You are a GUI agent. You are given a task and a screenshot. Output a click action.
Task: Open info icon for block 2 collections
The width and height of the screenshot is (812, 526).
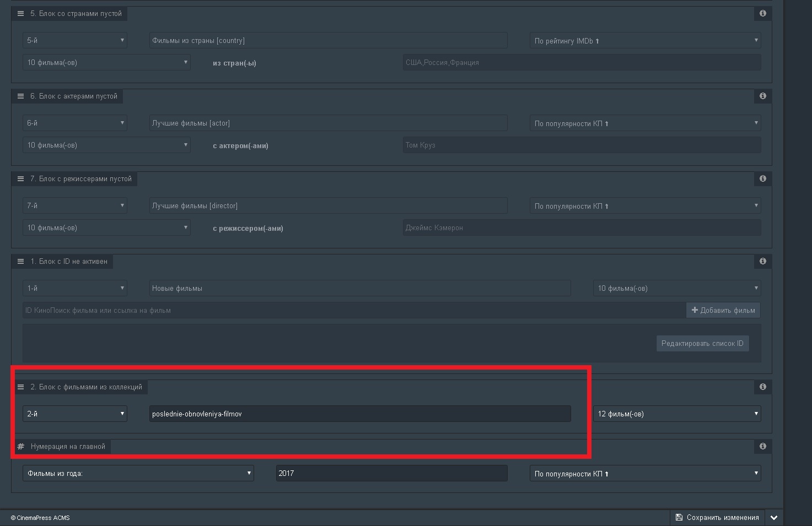[x=763, y=387]
